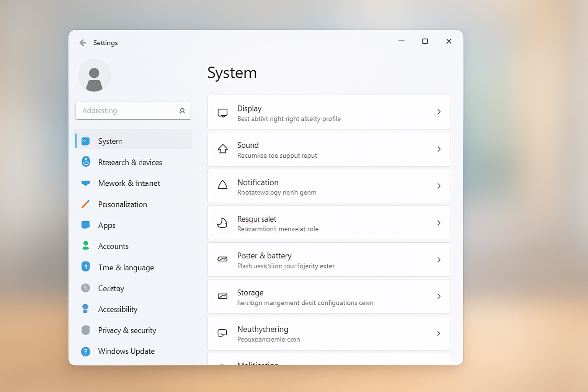The width and height of the screenshot is (588, 392).
Task: Click the Settings window title text
Action: point(105,43)
